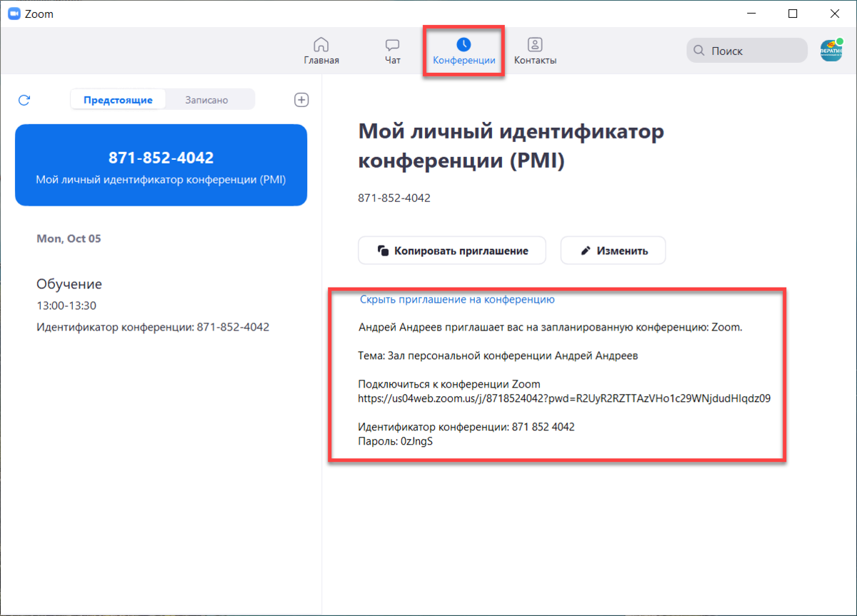Add a new meeting with plus icon
Image resolution: width=857 pixels, height=616 pixels.
click(x=301, y=100)
